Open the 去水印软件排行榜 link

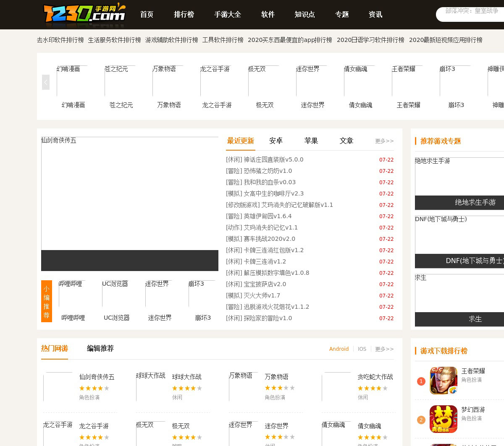60,40
